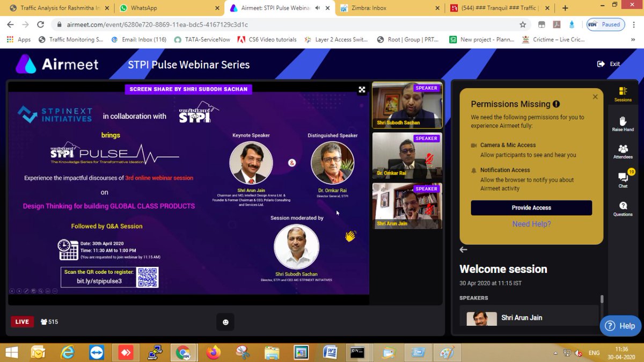The height and width of the screenshot is (362, 644).
Task: Click the airmeet.com address bar
Action: coord(284,25)
